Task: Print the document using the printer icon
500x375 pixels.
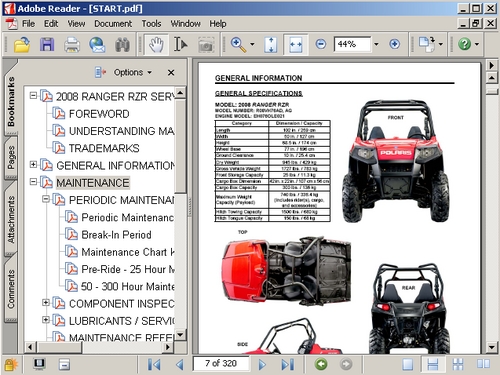Action: (72, 45)
